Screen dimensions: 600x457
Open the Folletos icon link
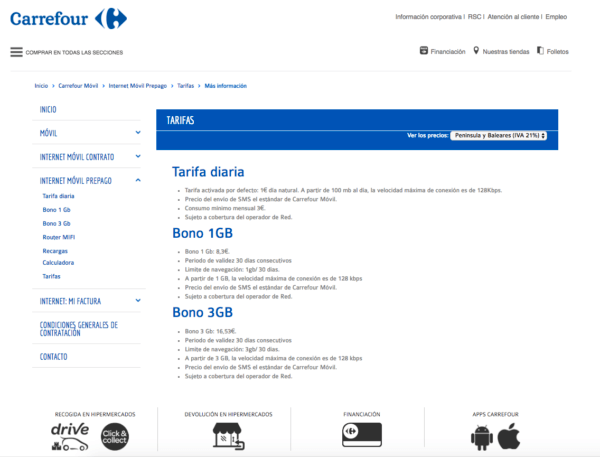pyautogui.click(x=540, y=50)
